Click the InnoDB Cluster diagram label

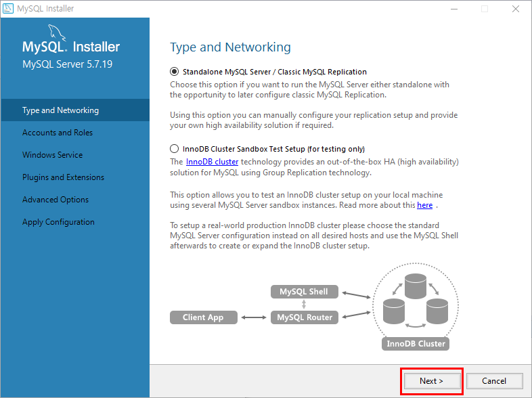[x=416, y=344]
